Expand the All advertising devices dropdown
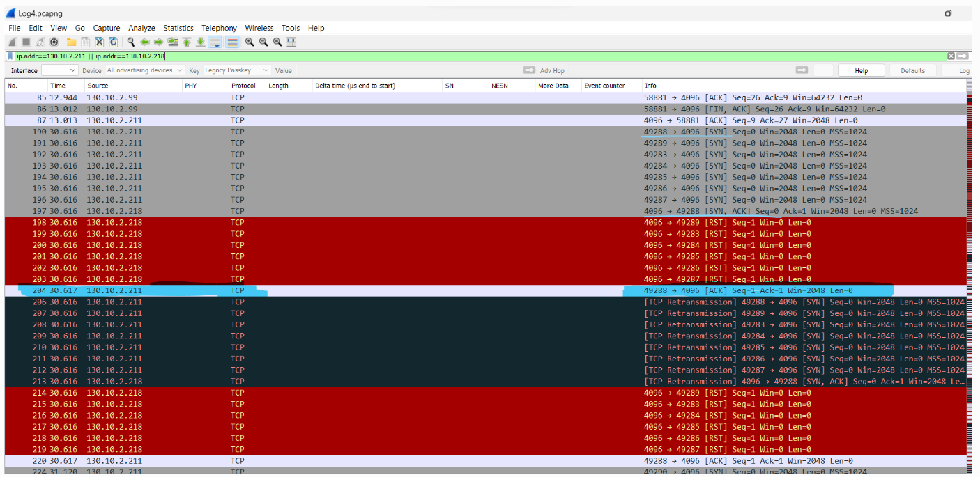Viewport: 980px width, 477px height. [x=144, y=70]
